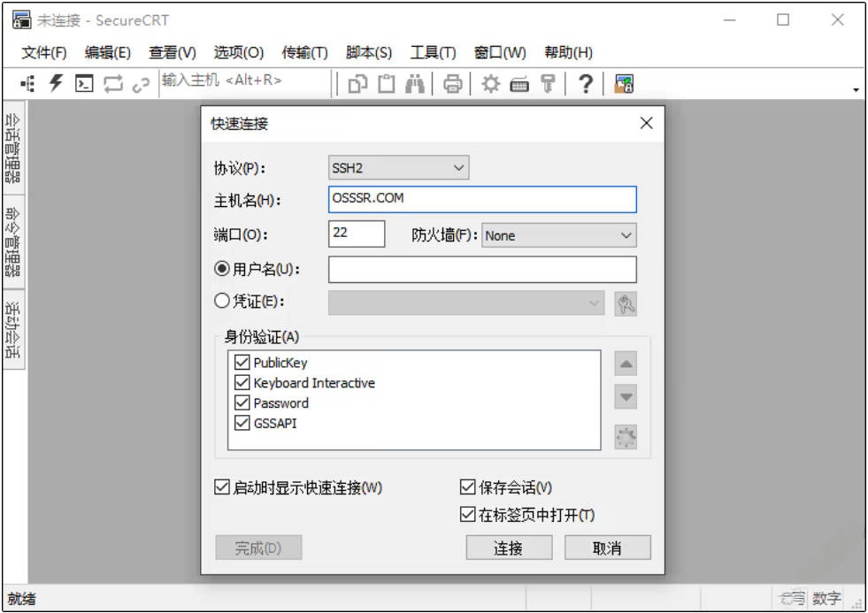Uncheck PublicKey authentication

click(x=242, y=363)
